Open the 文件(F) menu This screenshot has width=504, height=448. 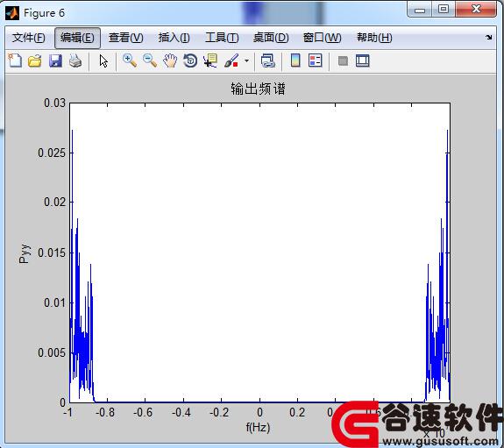[x=29, y=38]
